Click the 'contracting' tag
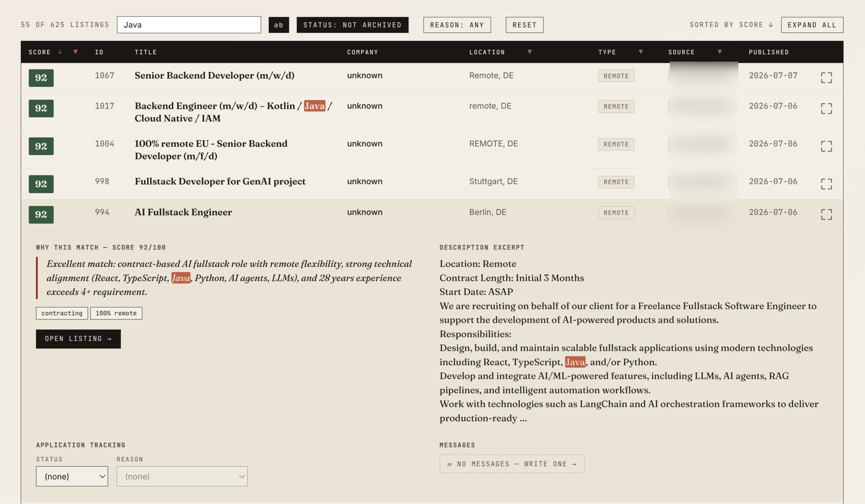This screenshot has height=504, width=865. [x=62, y=313]
